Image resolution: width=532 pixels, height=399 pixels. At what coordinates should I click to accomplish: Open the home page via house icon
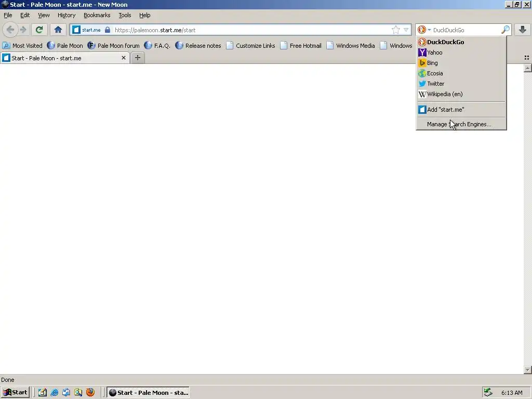[x=58, y=30]
